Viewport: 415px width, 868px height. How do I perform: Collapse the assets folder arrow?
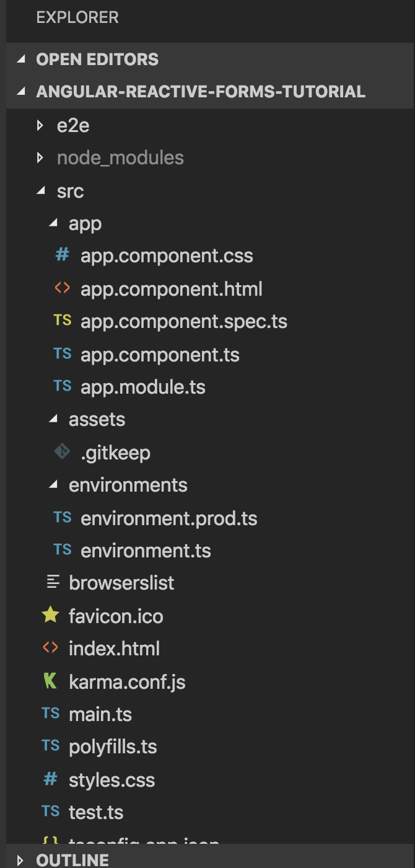click(53, 420)
